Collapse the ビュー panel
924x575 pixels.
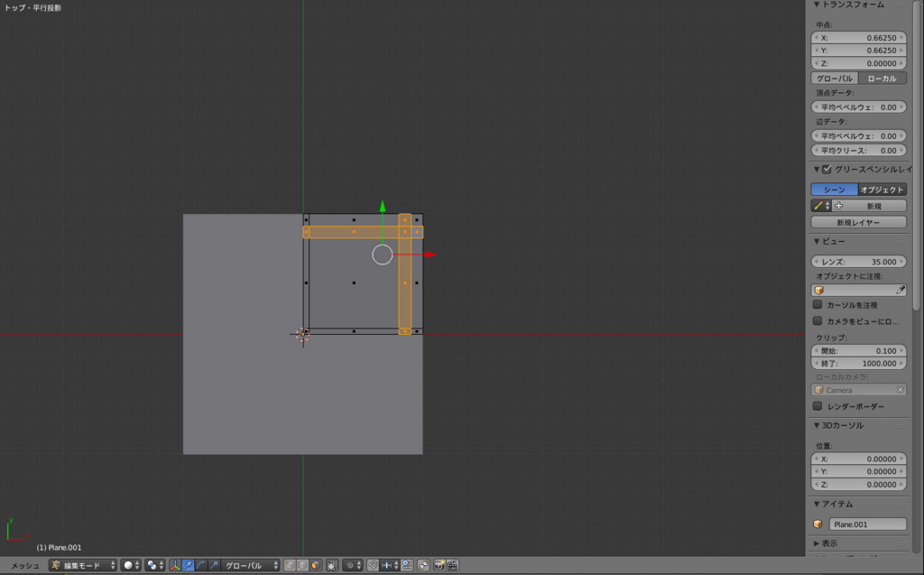[817, 241]
